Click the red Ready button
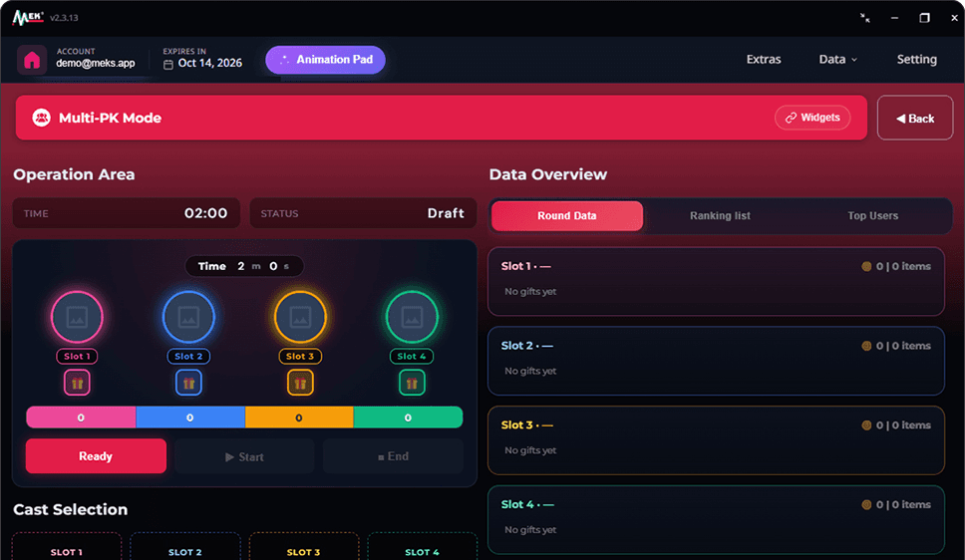This screenshot has width=965, height=560. 96,456
